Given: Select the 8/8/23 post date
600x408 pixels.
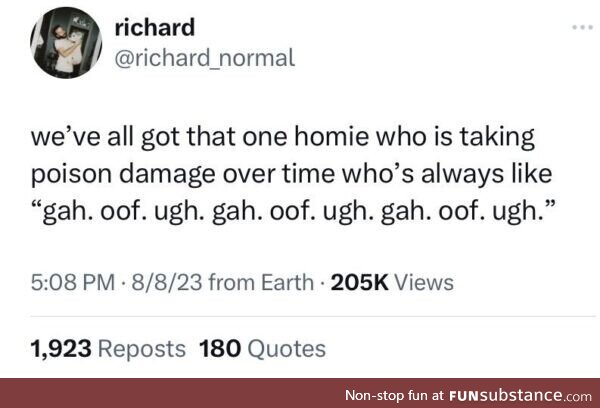Looking at the screenshot, I should coord(166,282).
